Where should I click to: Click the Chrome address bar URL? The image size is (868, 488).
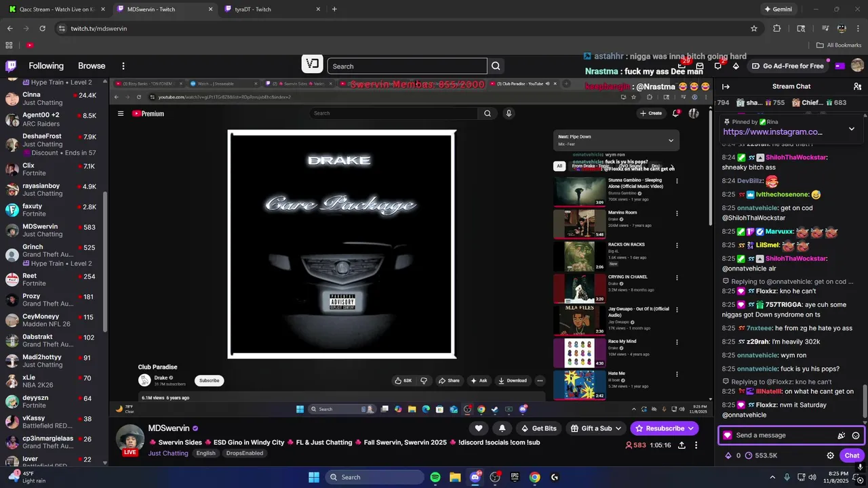coord(98,28)
